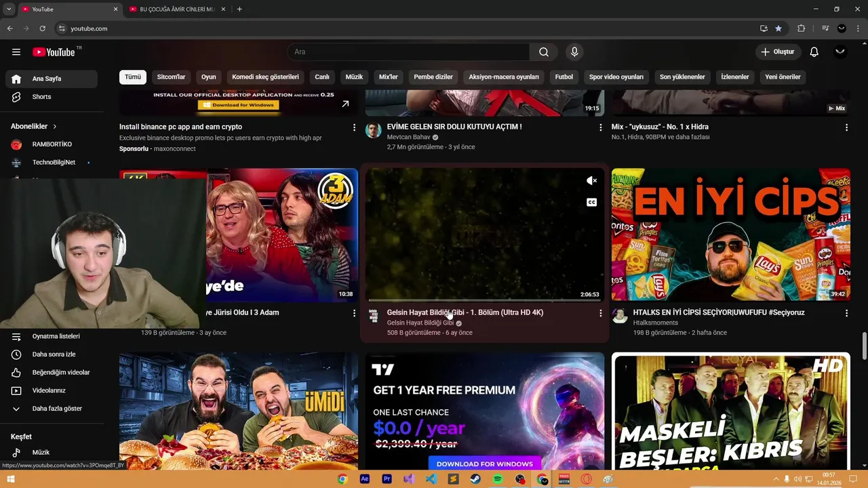
Task: Select the Futbol filter chip
Action: click(x=564, y=77)
